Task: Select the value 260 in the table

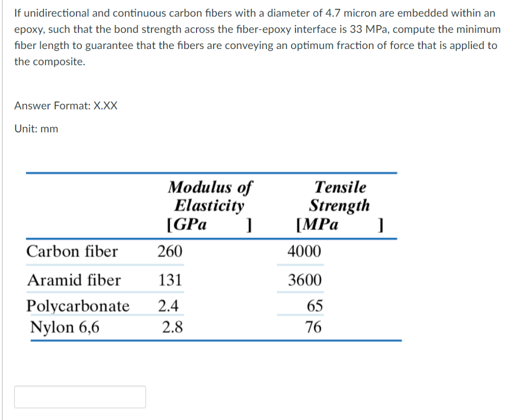Action: 170,251
